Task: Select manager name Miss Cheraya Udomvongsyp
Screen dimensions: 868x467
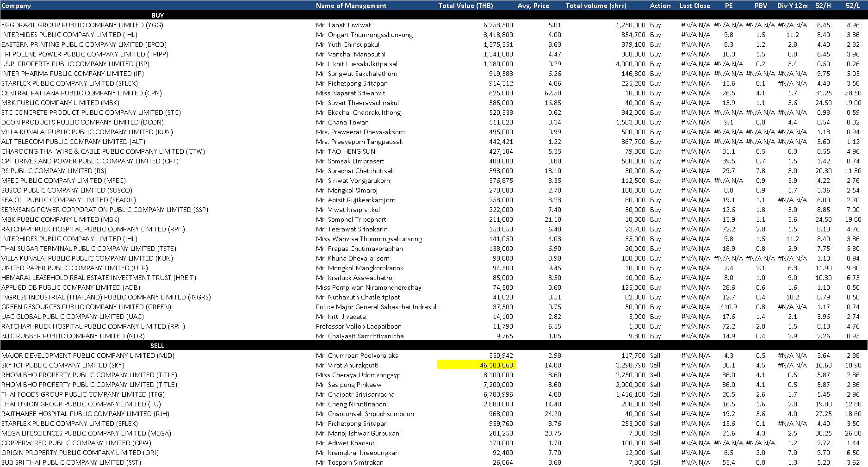Action: coord(358,375)
